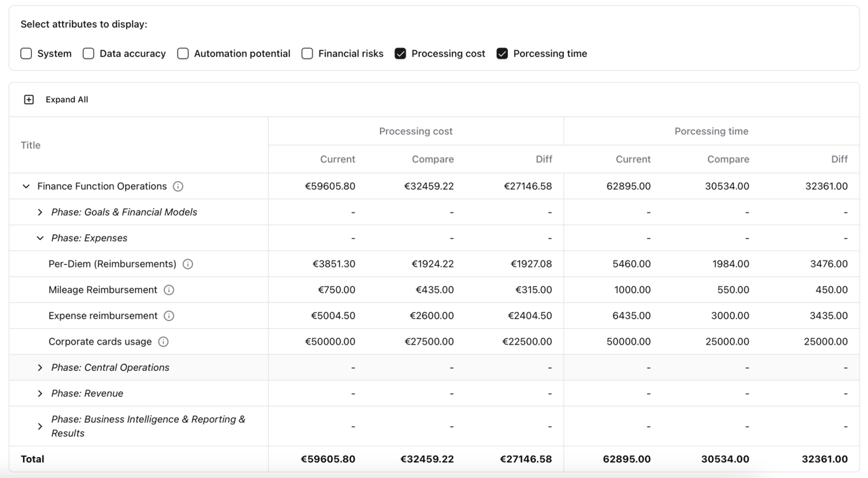Click info icon next to Per-Diem (Reimbursements)
868x478 pixels.
187,264
